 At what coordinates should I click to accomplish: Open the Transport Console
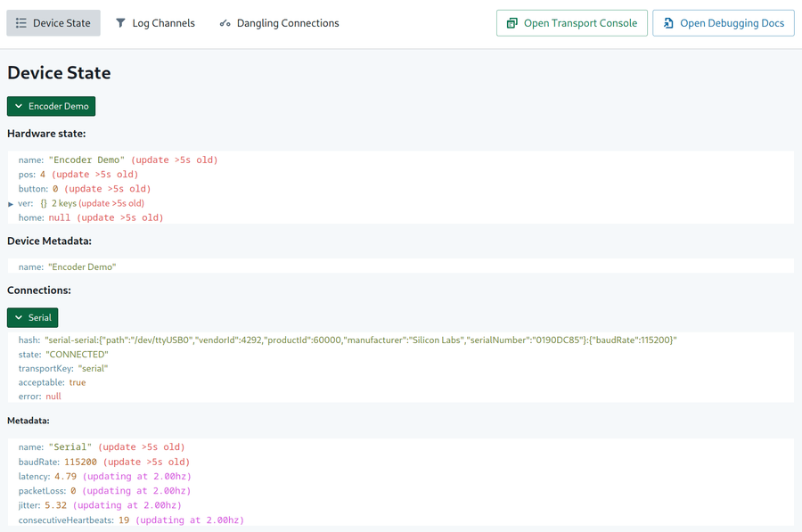(x=571, y=23)
